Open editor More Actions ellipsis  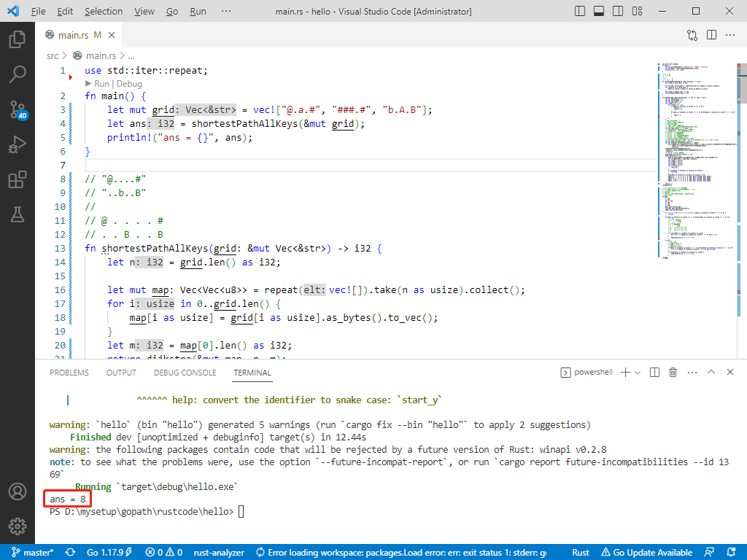(x=729, y=35)
